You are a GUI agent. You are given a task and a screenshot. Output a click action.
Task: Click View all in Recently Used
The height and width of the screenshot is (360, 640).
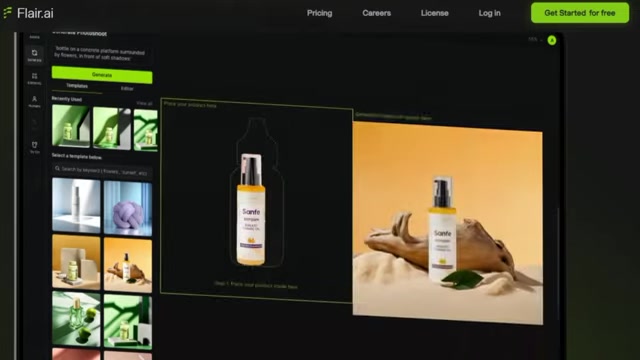(144, 103)
